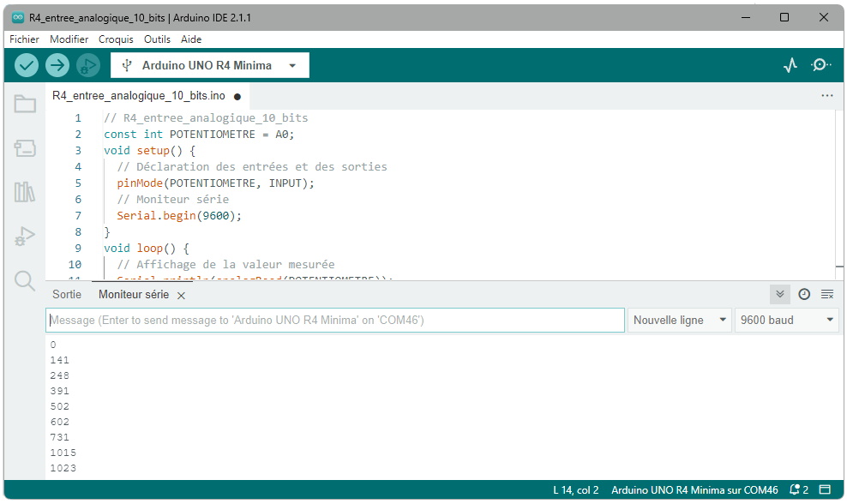Open the 9600 baud rate dropdown

(x=786, y=321)
